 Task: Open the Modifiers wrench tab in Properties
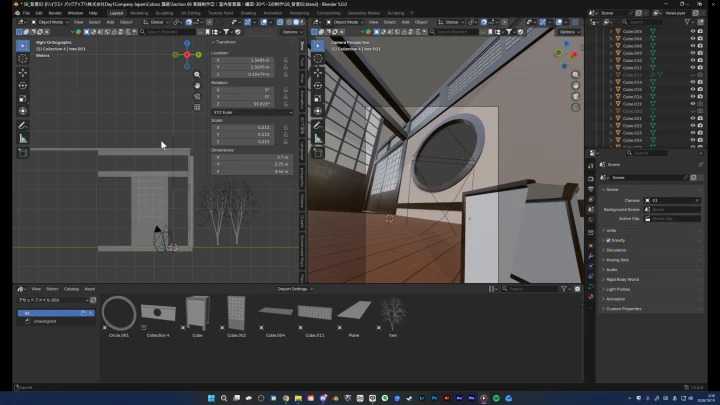591,256
